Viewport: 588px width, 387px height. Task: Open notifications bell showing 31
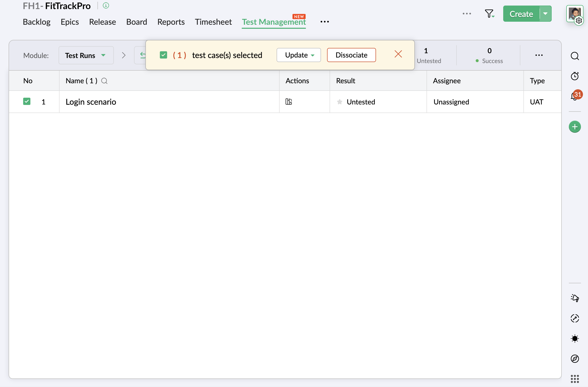click(575, 96)
